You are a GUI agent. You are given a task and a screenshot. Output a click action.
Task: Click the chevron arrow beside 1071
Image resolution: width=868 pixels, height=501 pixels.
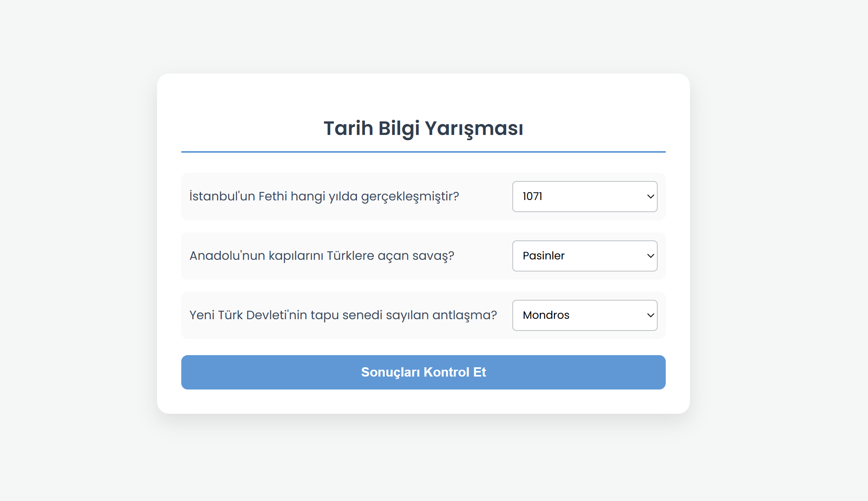point(650,196)
